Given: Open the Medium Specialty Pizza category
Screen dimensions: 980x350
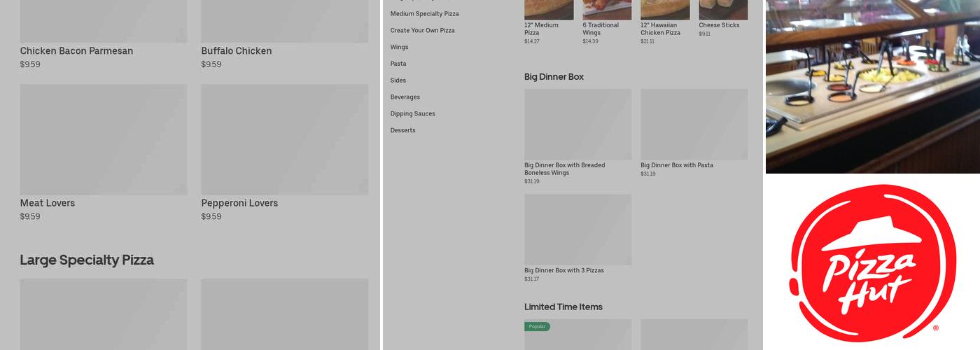Looking at the screenshot, I should (x=424, y=14).
